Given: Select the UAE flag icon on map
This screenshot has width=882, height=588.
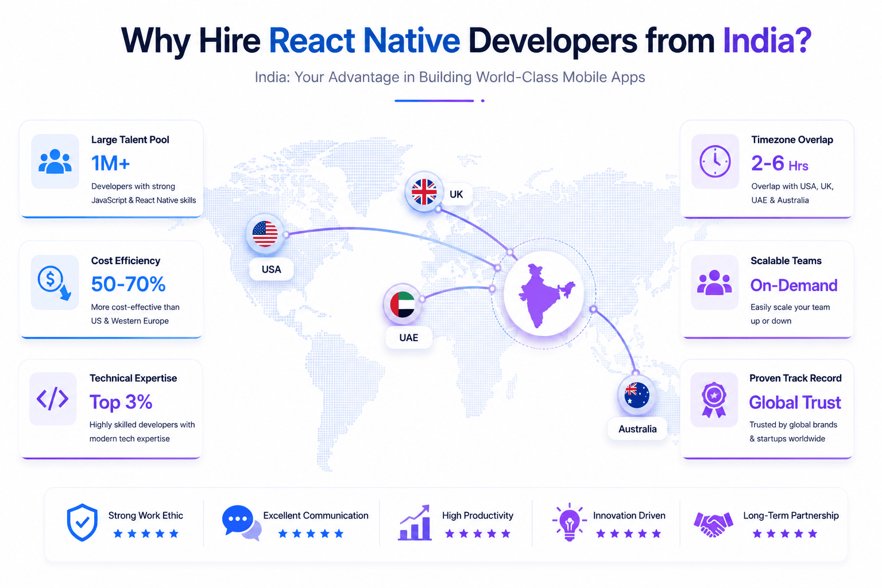Looking at the screenshot, I should click(403, 304).
